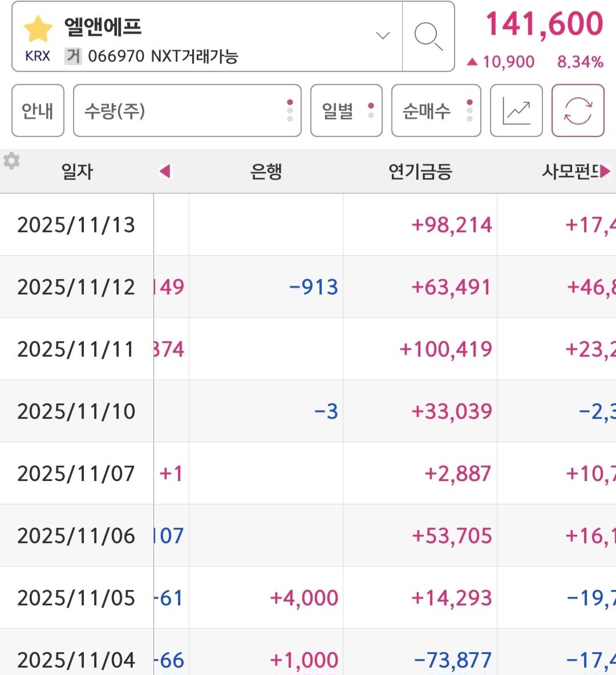Image resolution: width=616 pixels, height=675 pixels.
Task: Select the 일자 date column header
Action: 77,171
